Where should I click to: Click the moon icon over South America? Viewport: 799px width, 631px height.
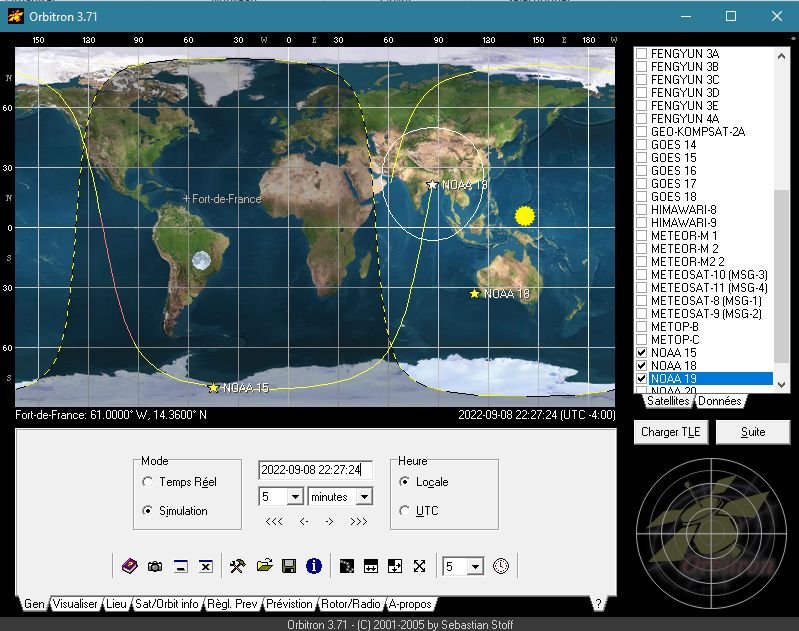pos(201,260)
